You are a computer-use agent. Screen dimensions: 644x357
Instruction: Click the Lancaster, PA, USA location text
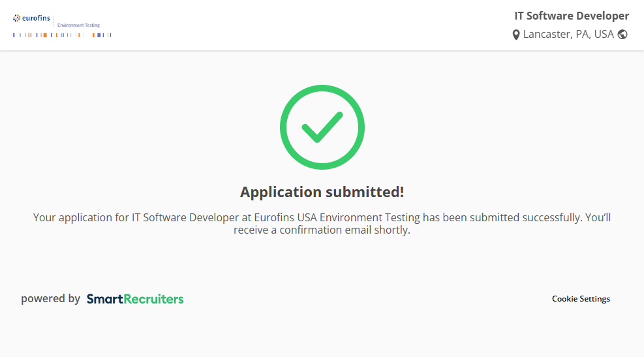(568, 35)
